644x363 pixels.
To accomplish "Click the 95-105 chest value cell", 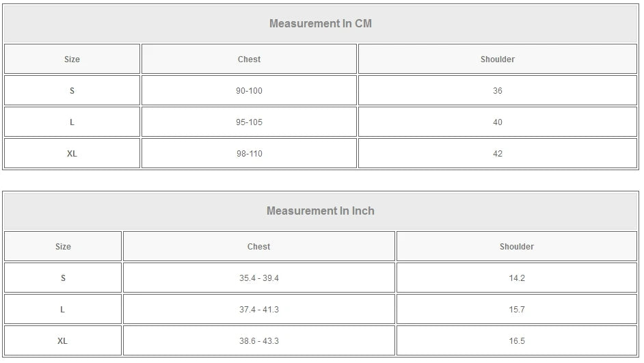I will [x=249, y=122].
